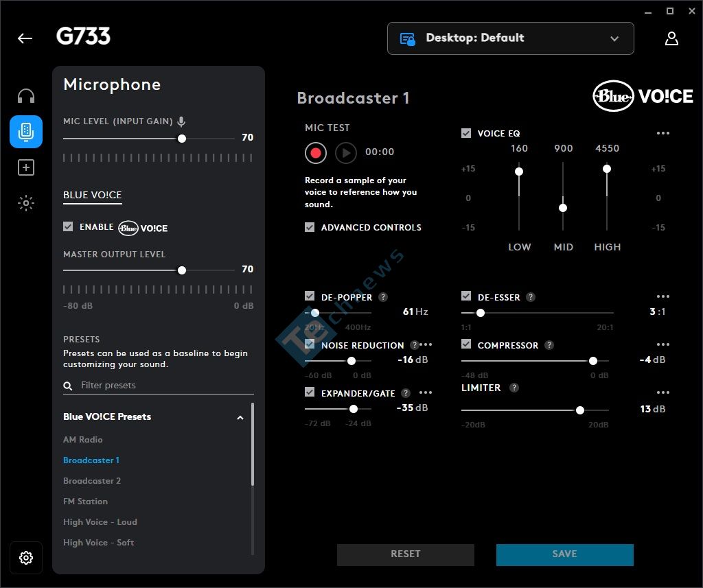Select the AM Radio preset

coord(83,440)
